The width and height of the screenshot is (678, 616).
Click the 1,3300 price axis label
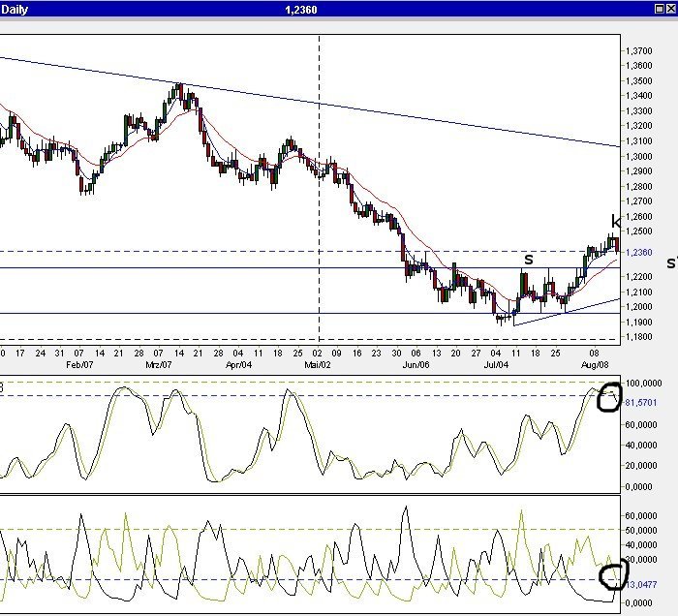click(638, 111)
